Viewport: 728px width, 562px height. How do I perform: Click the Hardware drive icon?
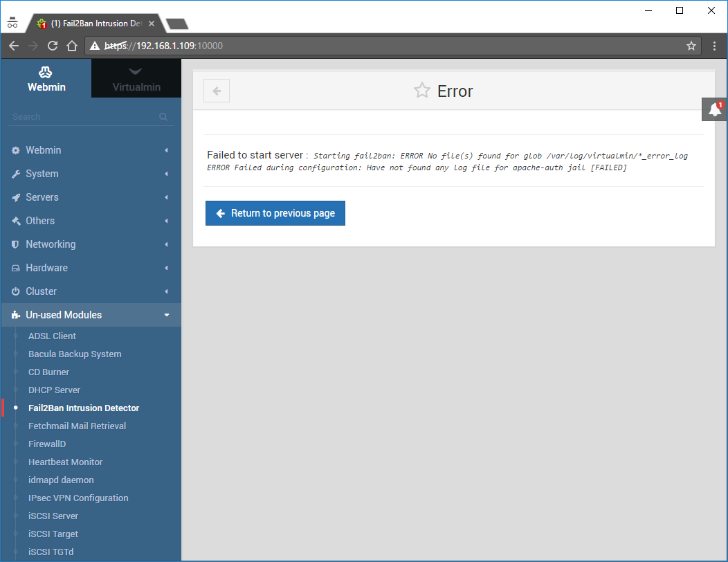pos(16,268)
